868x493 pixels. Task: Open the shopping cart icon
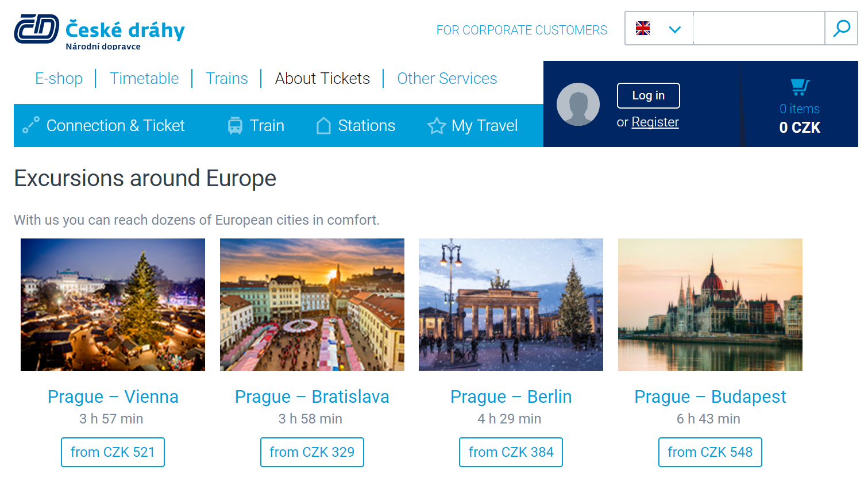pos(800,87)
